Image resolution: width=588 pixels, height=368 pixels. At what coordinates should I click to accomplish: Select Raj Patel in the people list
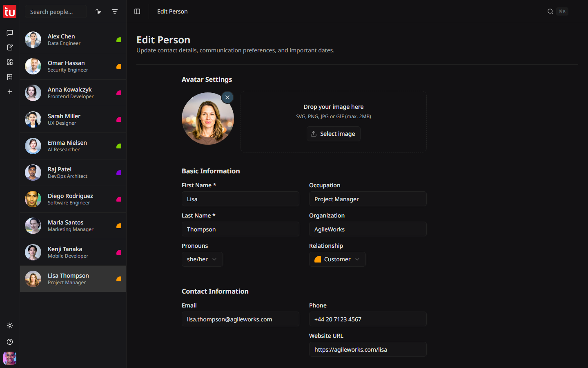point(73,173)
